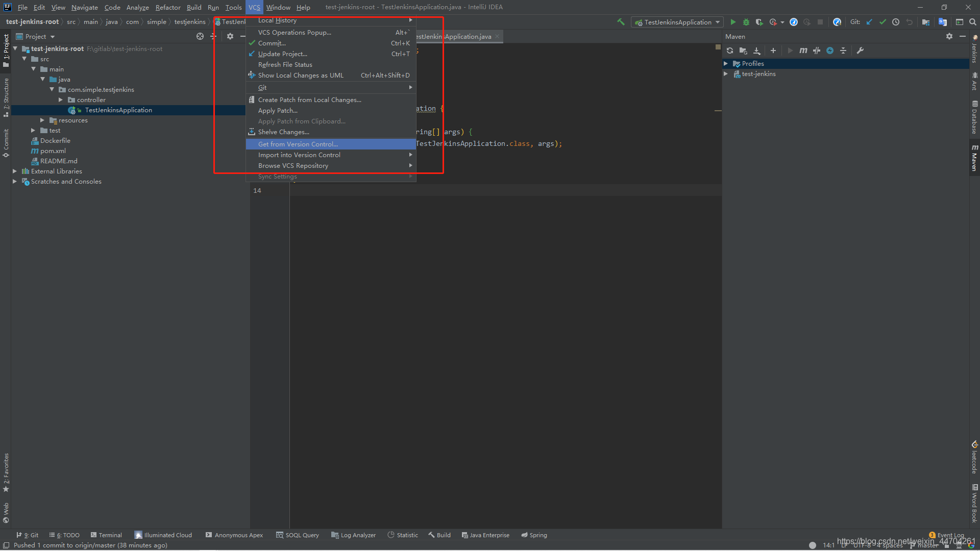Open Search Everywhere magnifier icon
Image resolution: width=980 pixels, height=551 pixels.
(x=973, y=22)
